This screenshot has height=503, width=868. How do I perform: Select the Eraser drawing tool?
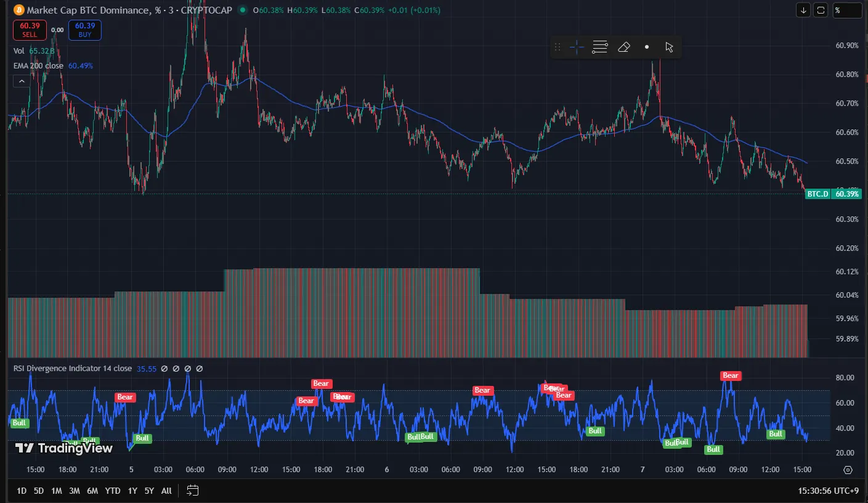click(623, 46)
